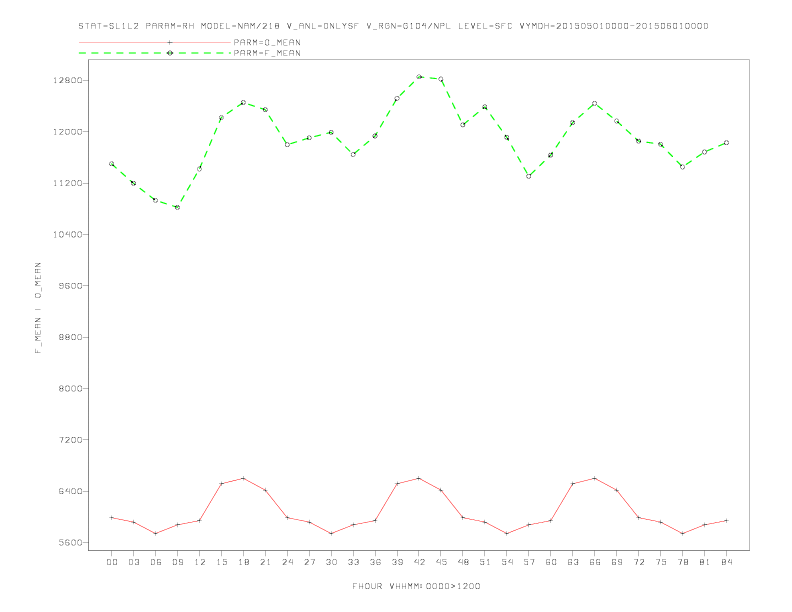The image size is (792, 612).
Task: Click y-axis tick label 12800
Action: (x=67, y=81)
